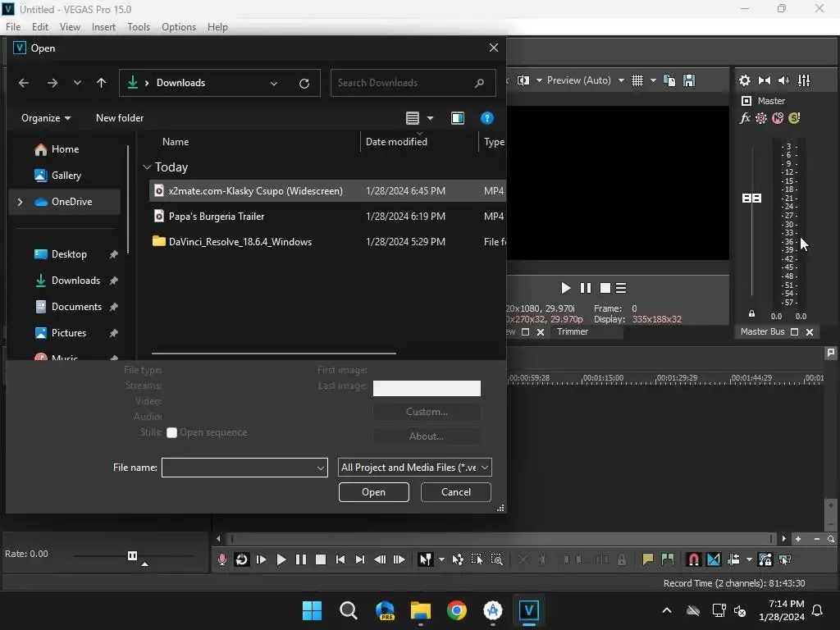Open the Organize dropdown
This screenshot has height=630, width=840.
click(x=46, y=118)
